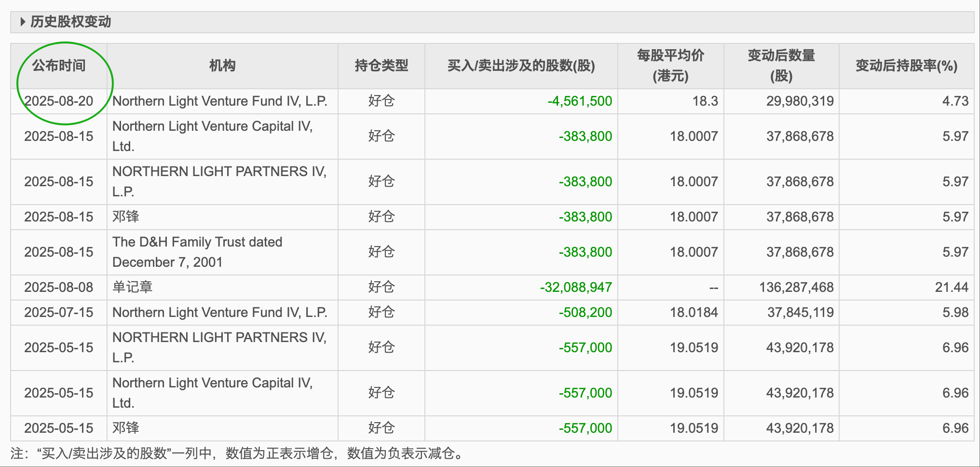Click the 单记章 institution name
The image size is (980, 467).
(x=132, y=287)
